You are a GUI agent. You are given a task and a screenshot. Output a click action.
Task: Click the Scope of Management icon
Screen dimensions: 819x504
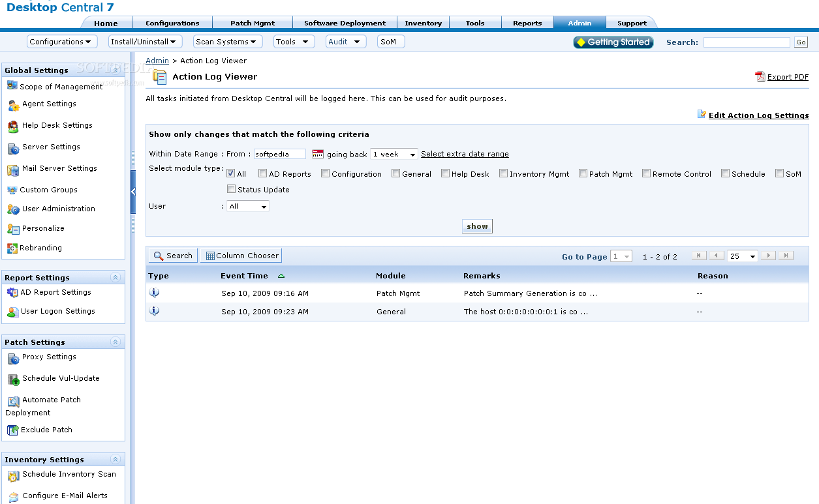(x=12, y=85)
